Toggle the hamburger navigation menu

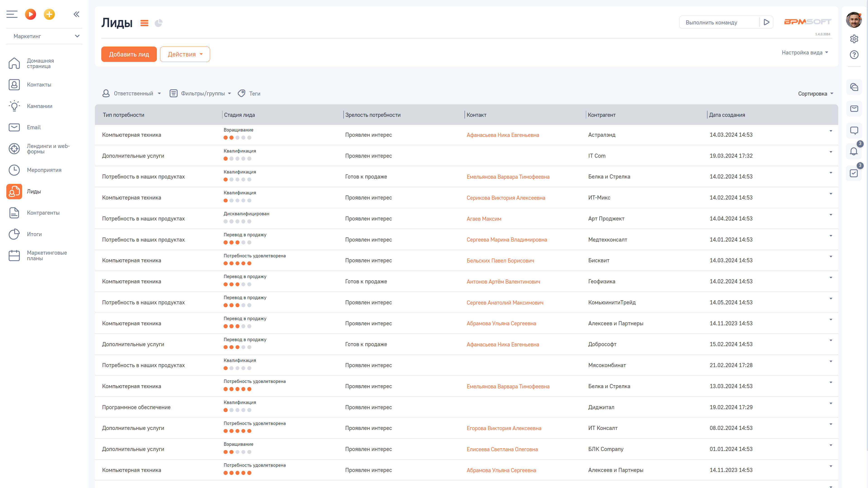tap(12, 14)
